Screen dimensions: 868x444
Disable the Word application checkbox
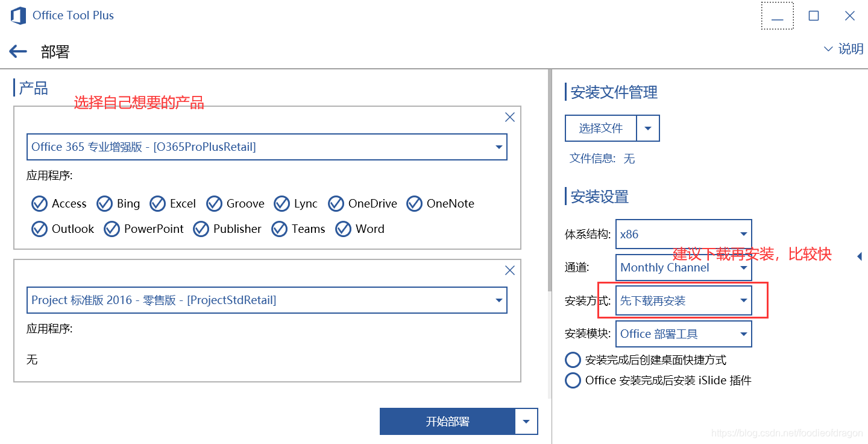pyautogui.click(x=343, y=229)
